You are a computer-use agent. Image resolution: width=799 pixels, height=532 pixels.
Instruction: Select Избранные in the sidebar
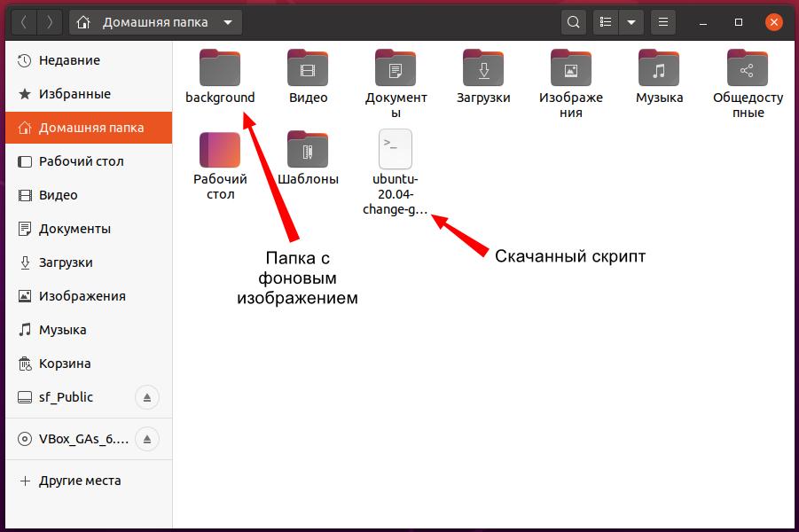(89, 94)
